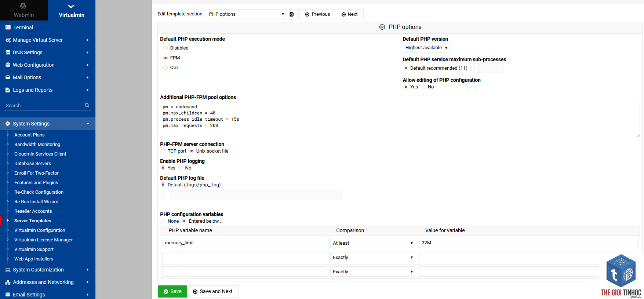Open second row Exactly comparison dropdown
The height and width of the screenshot is (299, 644).
click(372, 257)
